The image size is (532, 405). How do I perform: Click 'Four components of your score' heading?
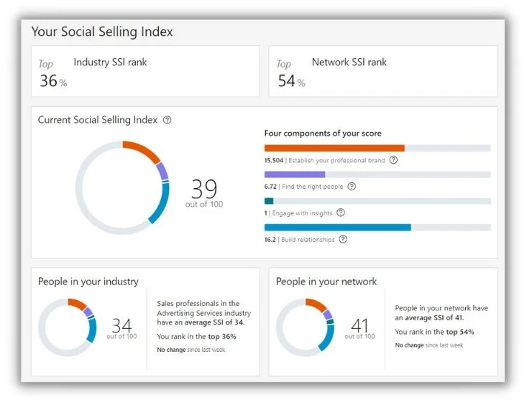pyautogui.click(x=323, y=134)
